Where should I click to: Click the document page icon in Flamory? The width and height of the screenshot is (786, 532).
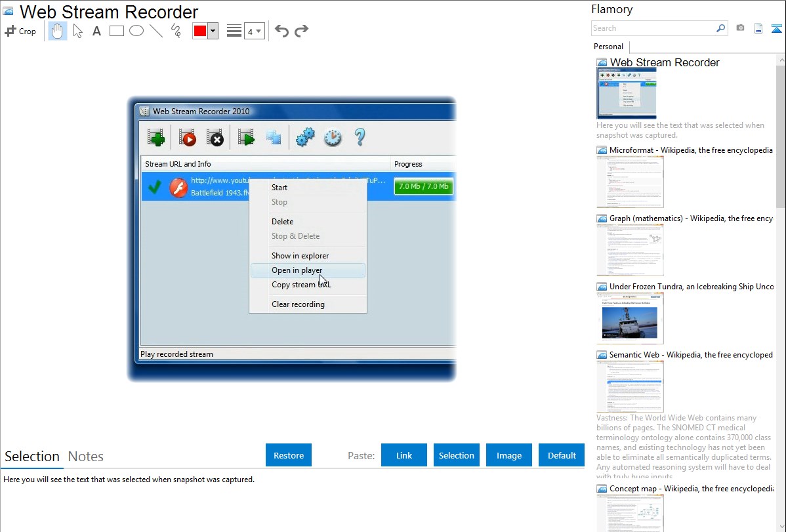(x=758, y=28)
